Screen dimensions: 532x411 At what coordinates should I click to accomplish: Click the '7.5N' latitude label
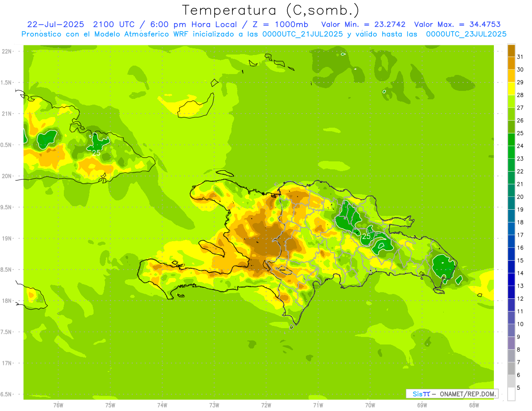[x=6, y=332]
